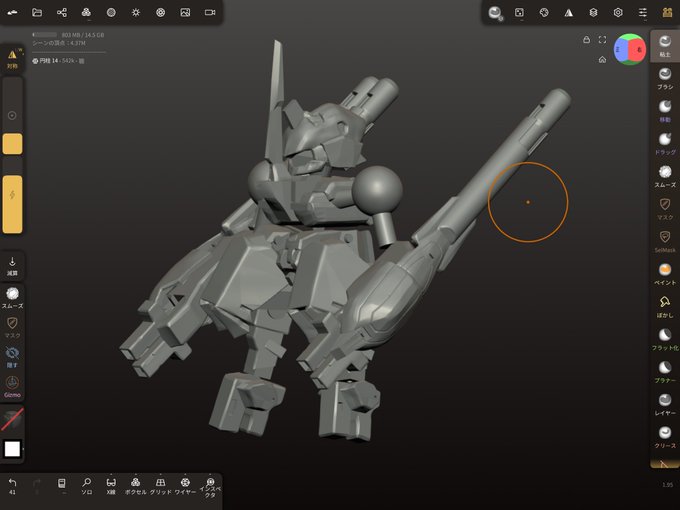Screen dimensions: 680x510
Task: Toggle the left スムーズ shortcut
Action: pyautogui.click(x=12, y=298)
